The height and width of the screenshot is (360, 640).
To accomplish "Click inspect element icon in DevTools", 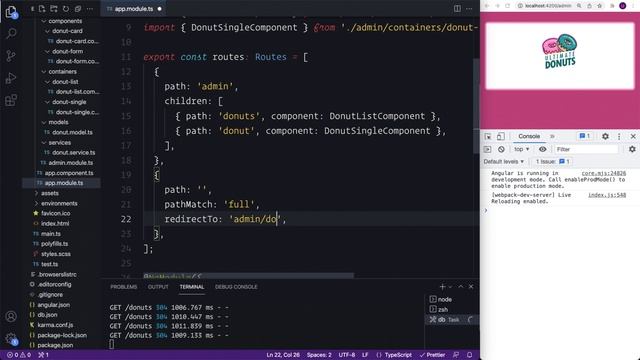I will click(x=488, y=136).
